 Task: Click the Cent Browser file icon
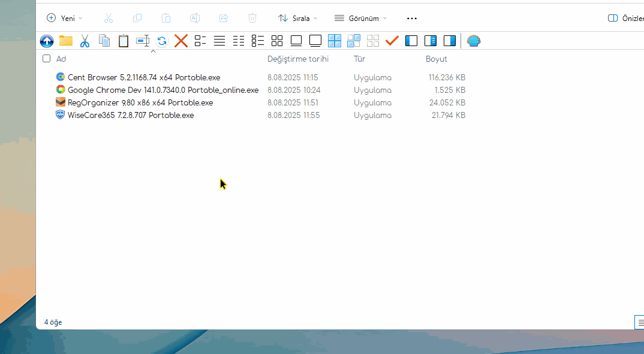[x=61, y=77]
